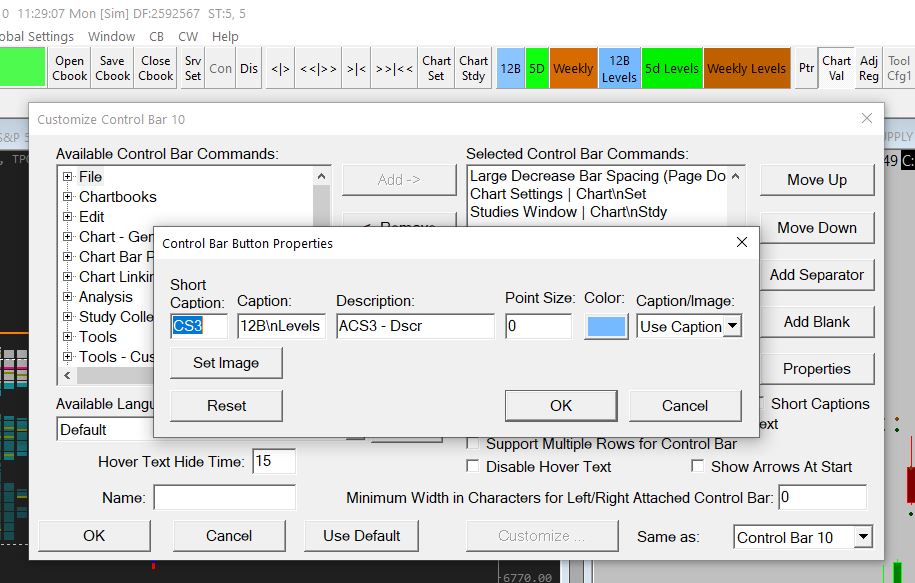Toggle the Chart Val toolbar button
The height and width of the screenshot is (583, 915).
[x=836, y=68]
